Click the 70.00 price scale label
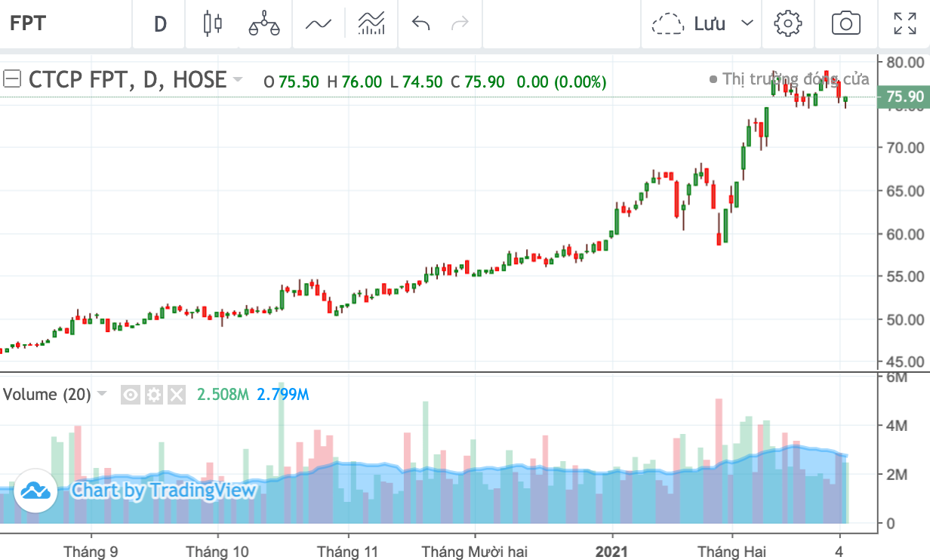 click(x=904, y=148)
